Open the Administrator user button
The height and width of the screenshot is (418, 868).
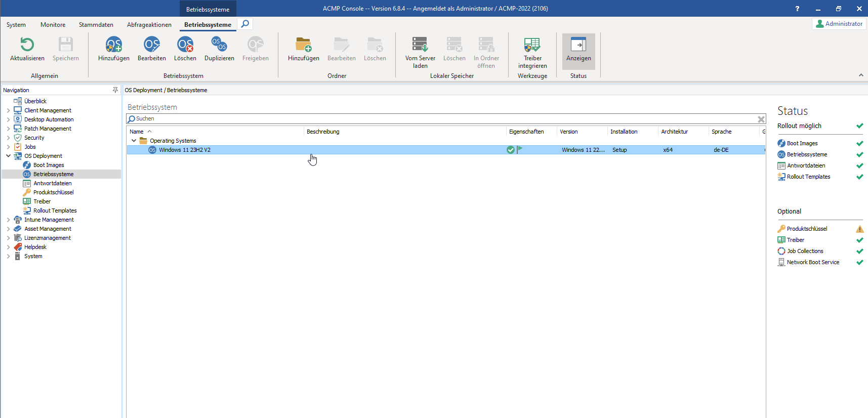point(839,24)
